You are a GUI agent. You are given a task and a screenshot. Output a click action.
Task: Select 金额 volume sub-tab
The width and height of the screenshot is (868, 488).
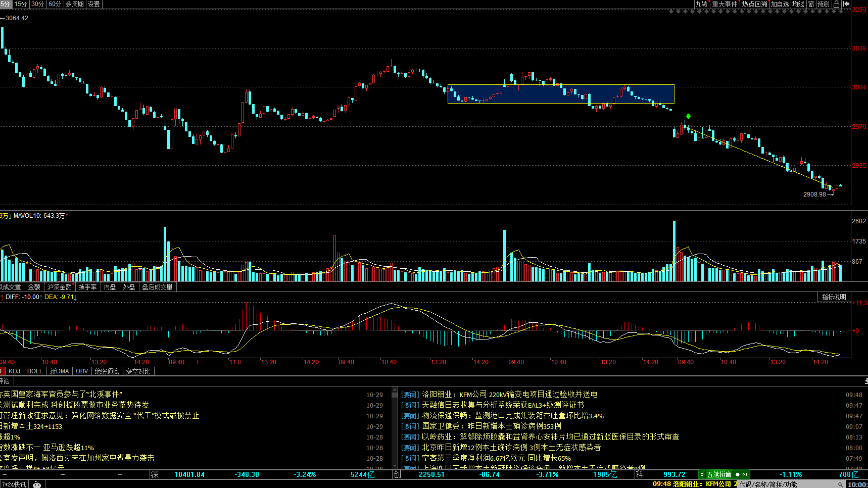(x=34, y=287)
